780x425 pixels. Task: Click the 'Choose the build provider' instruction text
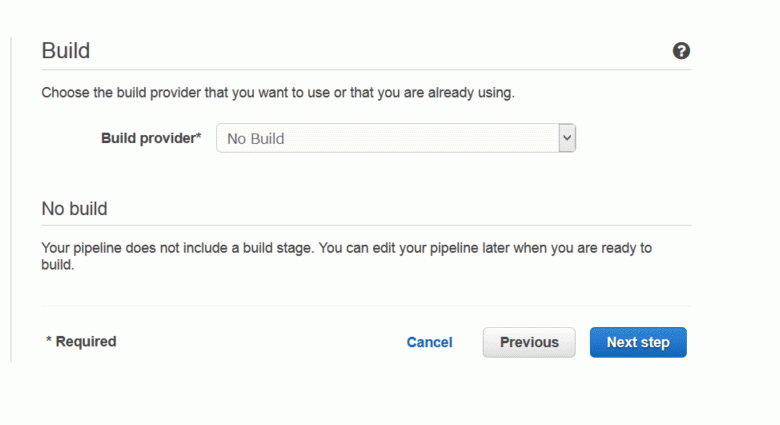[x=278, y=93]
